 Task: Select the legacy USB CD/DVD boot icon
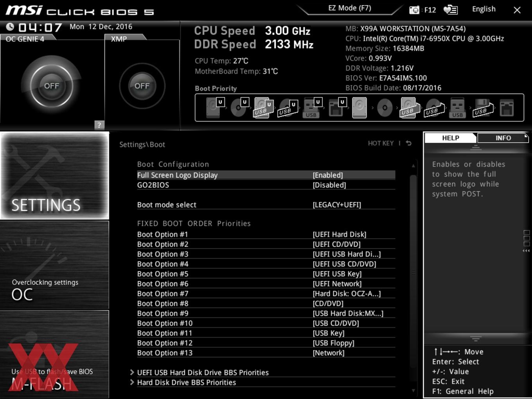click(434, 108)
